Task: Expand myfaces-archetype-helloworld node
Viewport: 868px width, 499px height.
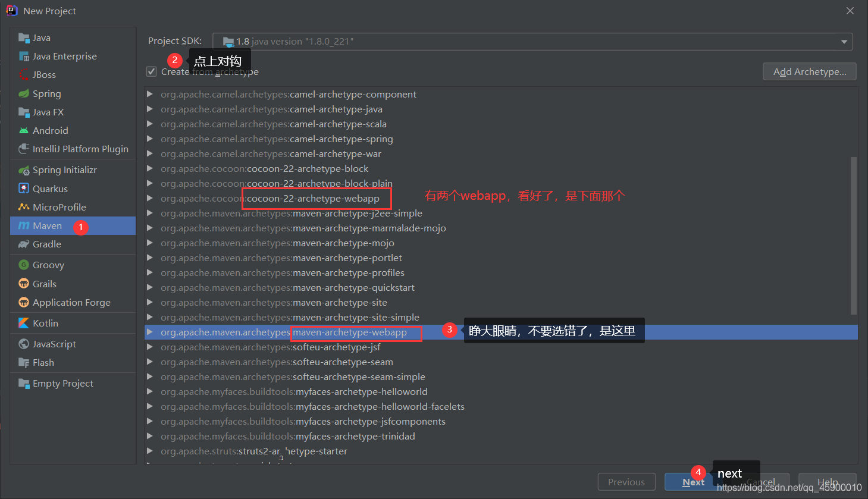Action: pos(150,391)
